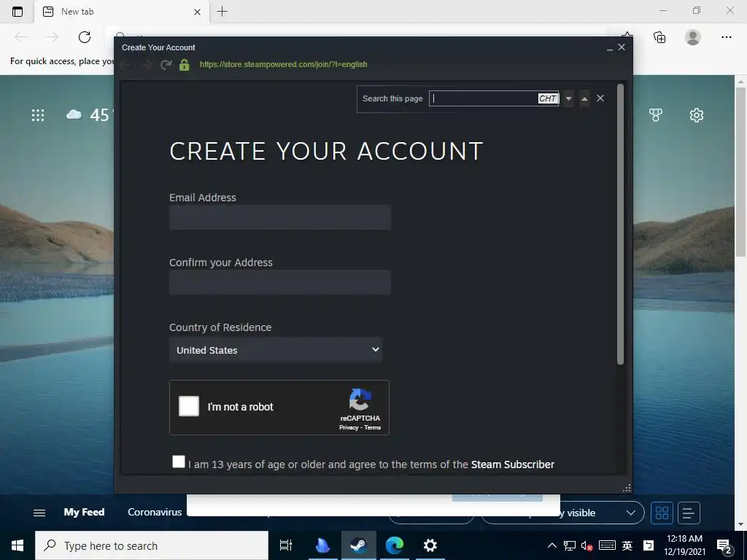Open Microsoft Rewards trophy icon
Image resolution: width=747 pixels, height=560 pixels.
(656, 114)
